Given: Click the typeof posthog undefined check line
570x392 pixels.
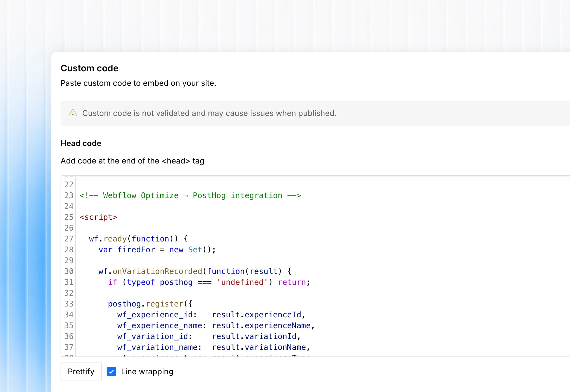Looking at the screenshot, I should point(209,282).
